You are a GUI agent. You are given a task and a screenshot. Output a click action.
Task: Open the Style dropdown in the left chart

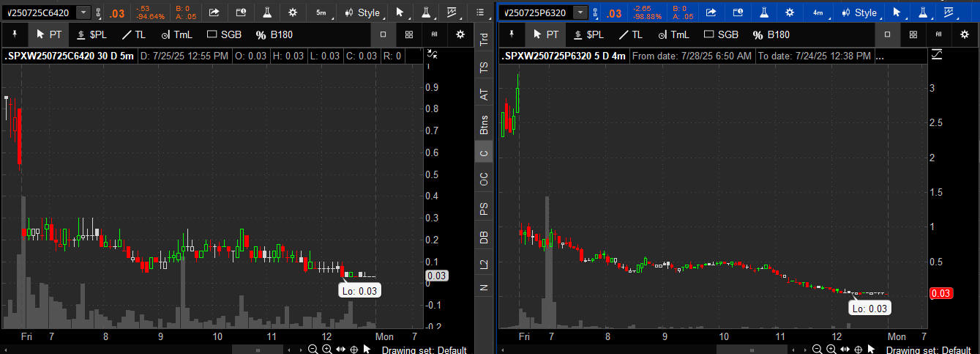pyautogui.click(x=362, y=12)
